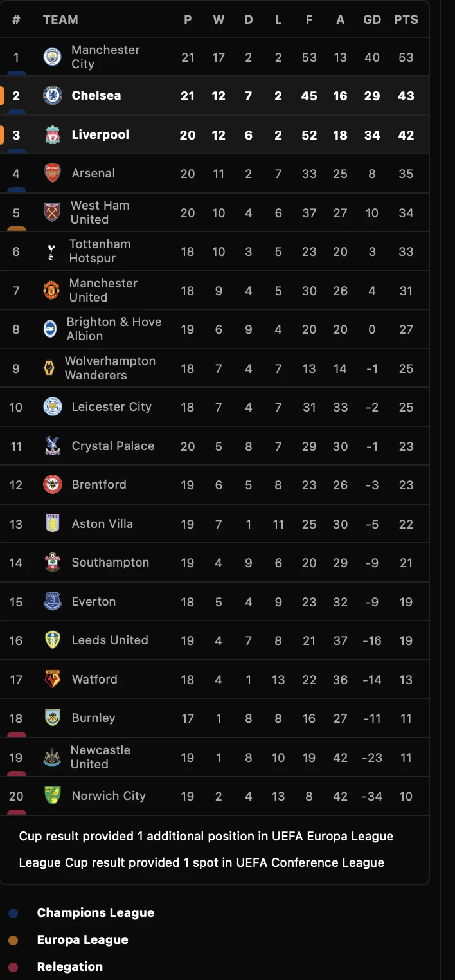Open the Wolverhampton Wanderers team link
The width and height of the screenshot is (455, 980).
(x=110, y=368)
